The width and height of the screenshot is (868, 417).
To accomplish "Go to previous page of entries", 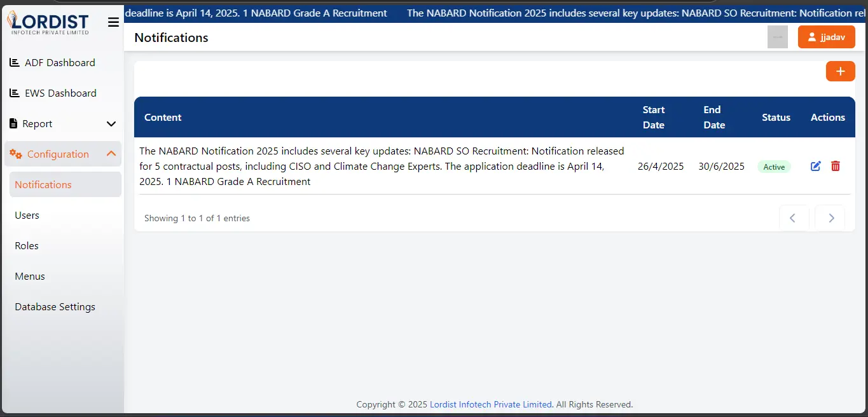I will click(793, 218).
